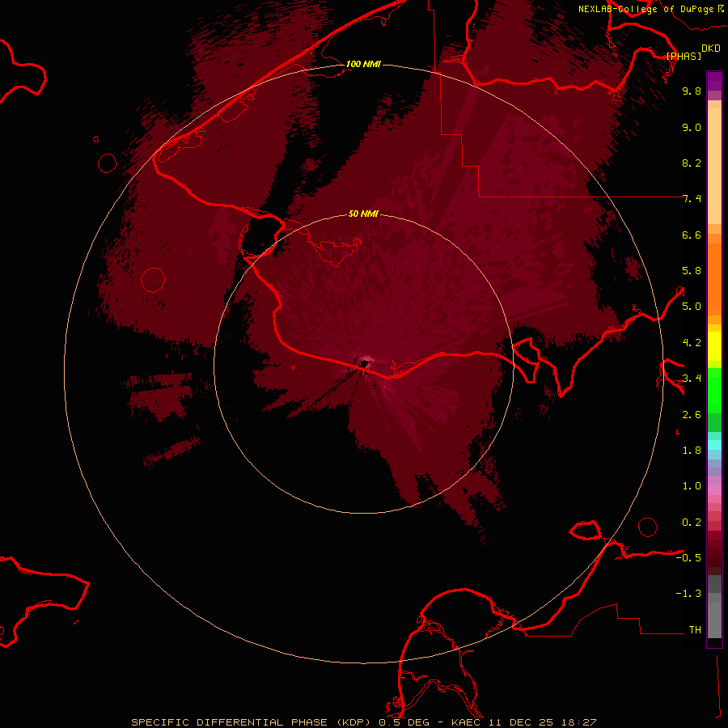Pick the gray legend band near TH
The width and height of the screenshot is (728, 728).
pyautogui.click(x=714, y=620)
